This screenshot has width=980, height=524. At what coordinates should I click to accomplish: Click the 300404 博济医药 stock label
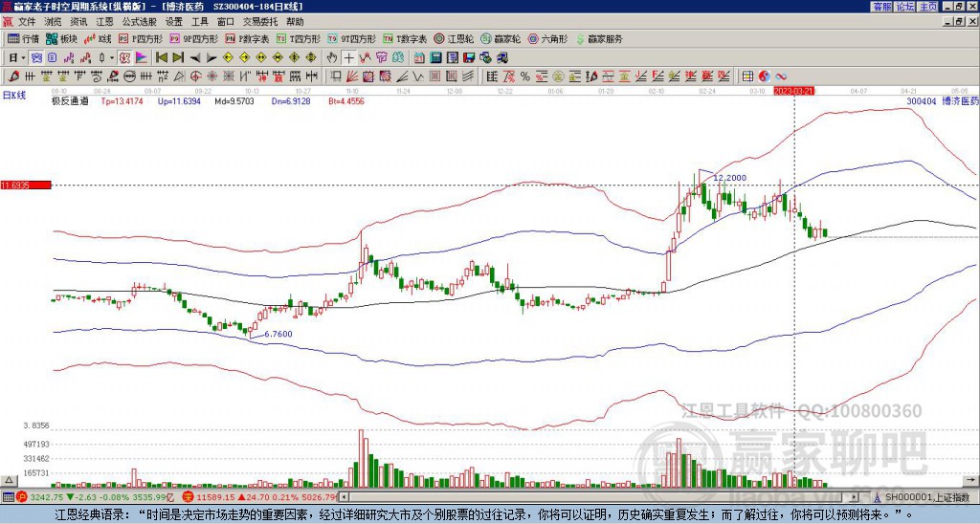tap(941, 100)
